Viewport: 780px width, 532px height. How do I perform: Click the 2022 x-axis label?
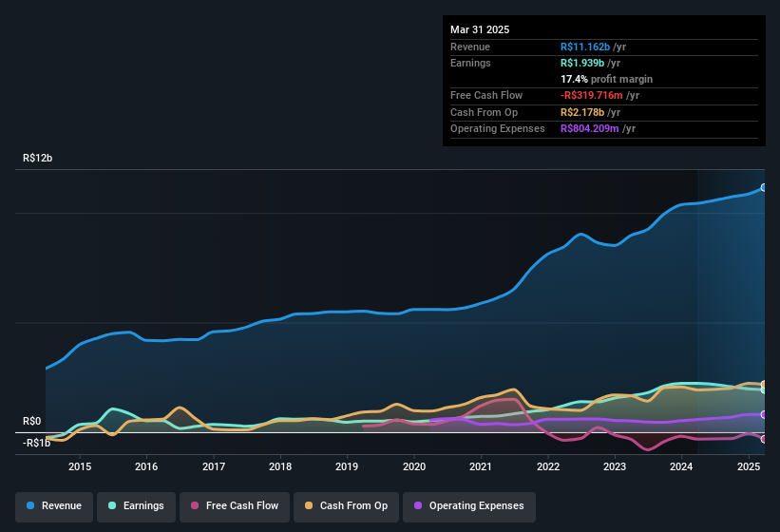547,466
